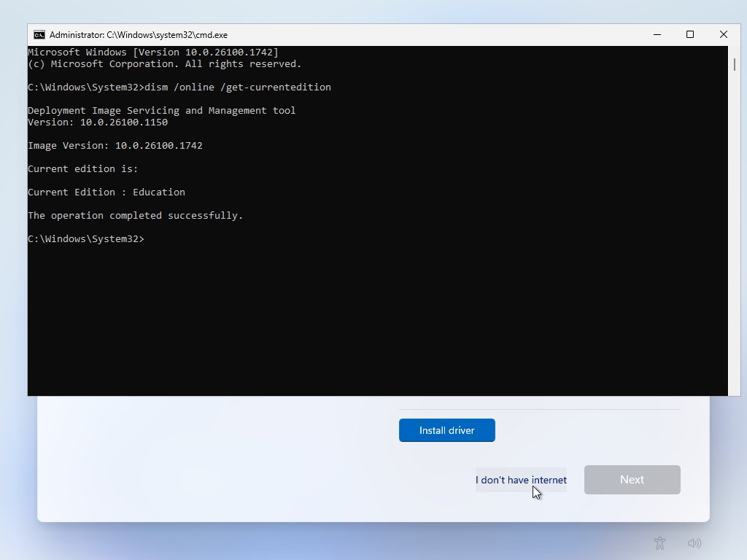
Task: Click the cmd.exe title bar icon
Action: click(x=39, y=35)
